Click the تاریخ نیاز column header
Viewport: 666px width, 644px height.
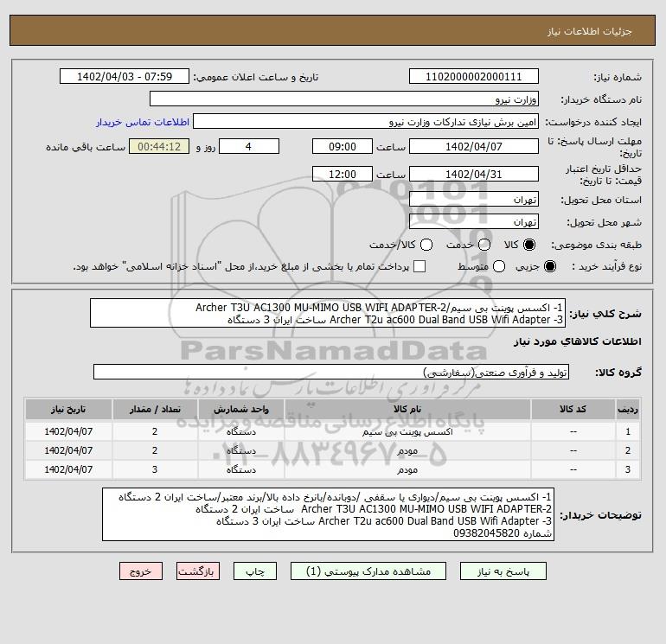tap(68, 409)
